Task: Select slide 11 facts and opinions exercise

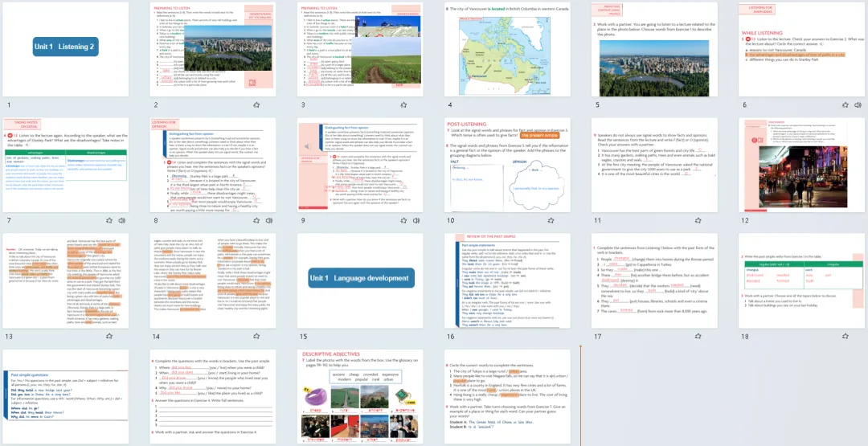Action: (x=654, y=165)
